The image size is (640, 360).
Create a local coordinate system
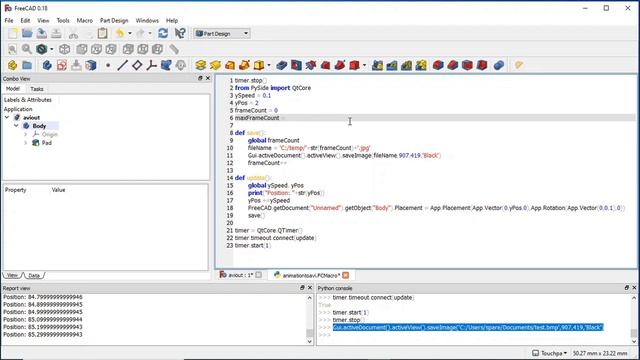pos(151,65)
